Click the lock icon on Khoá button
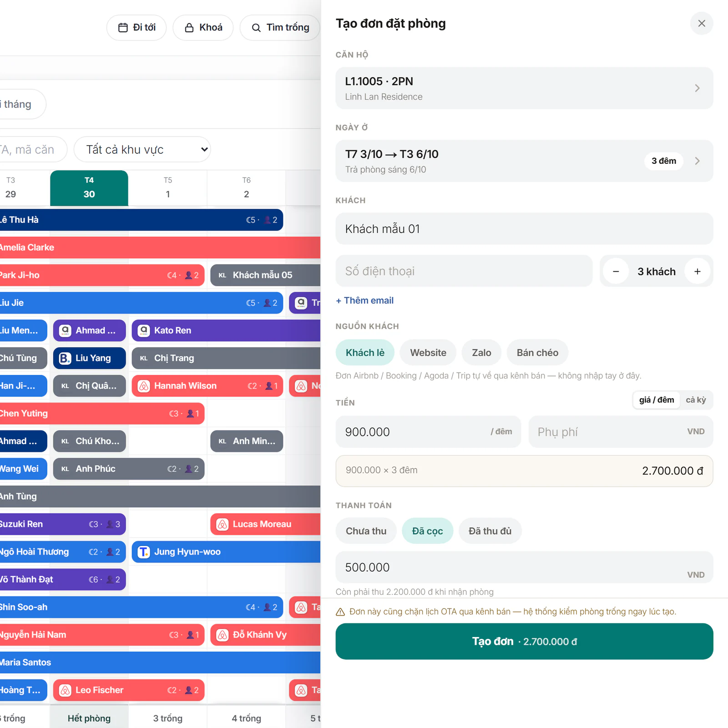The height and width of the screenshot is (728, 728). [189, 28]
